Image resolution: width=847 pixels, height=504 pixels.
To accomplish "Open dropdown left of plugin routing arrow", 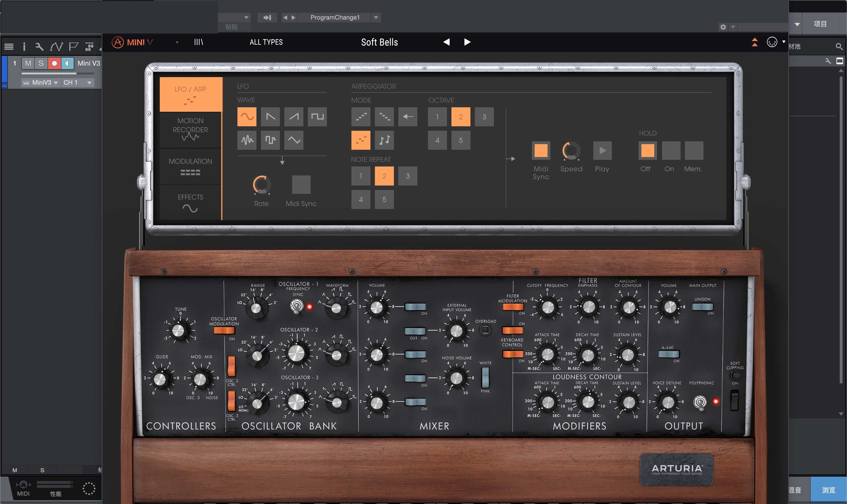I will [x=246, y=17].
